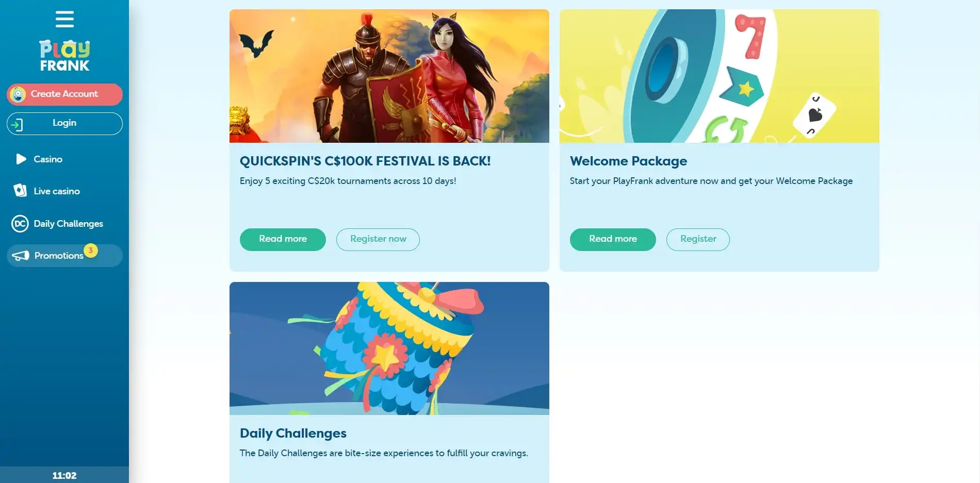Click the Create Account button

tap(64, 94)
